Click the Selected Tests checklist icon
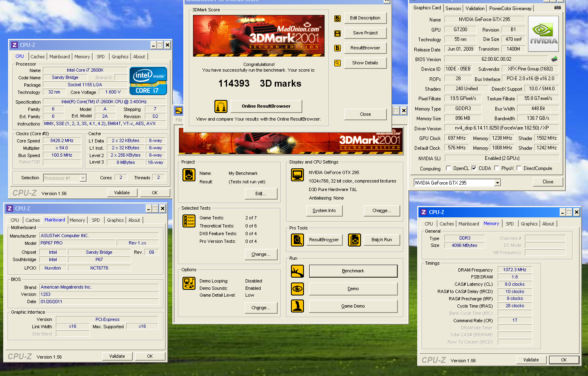 pyautogui.click(x=189, y=221)
